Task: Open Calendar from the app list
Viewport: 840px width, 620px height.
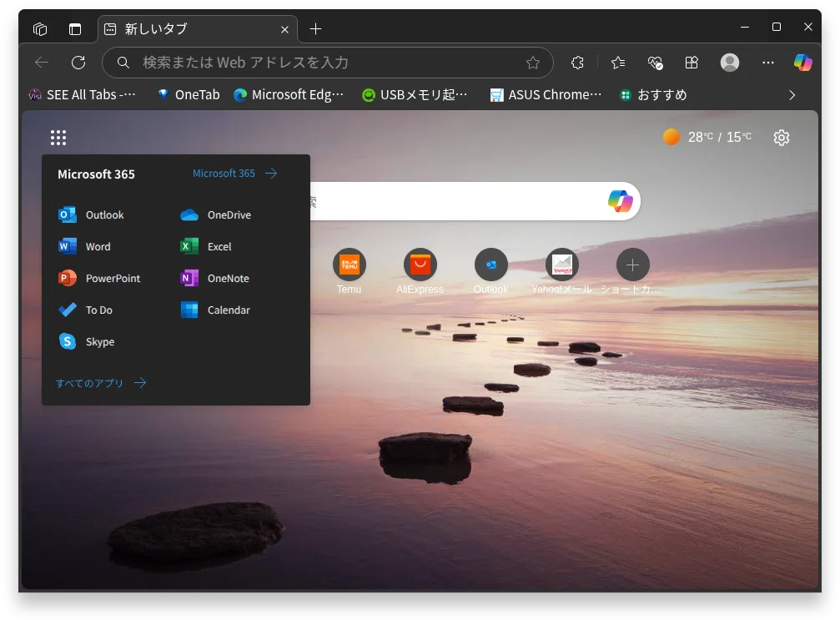Action: (215, 310)
